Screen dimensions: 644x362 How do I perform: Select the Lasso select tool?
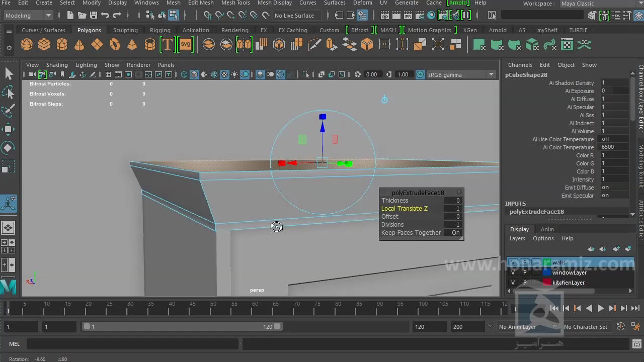9,93
